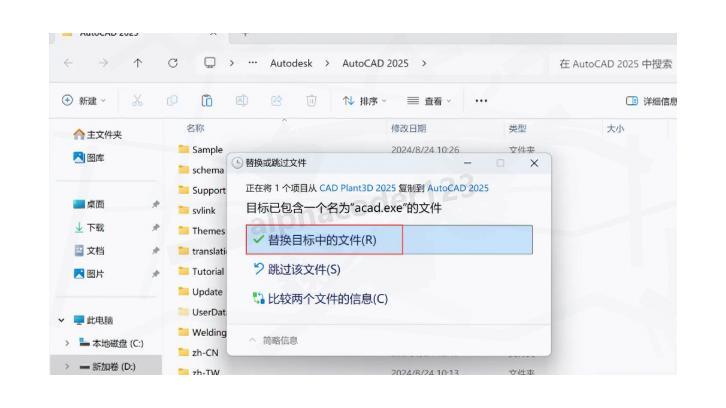
Task: Unpin 图片 using its pin icon
Action: [156, 274]
